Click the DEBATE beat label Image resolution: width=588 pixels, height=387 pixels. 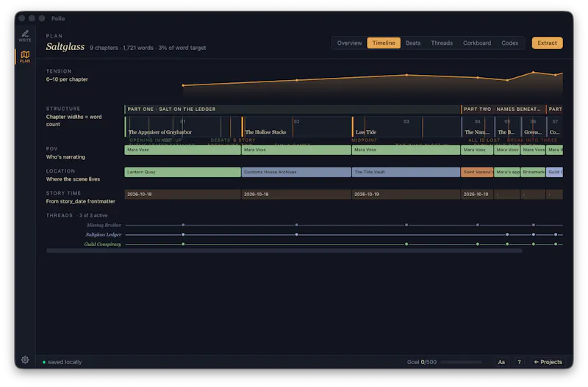[220, 140]
